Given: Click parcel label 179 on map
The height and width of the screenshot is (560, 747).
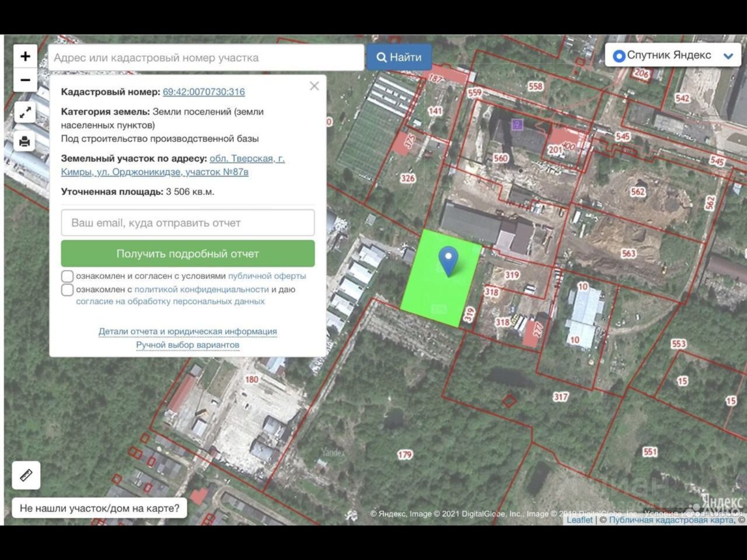Looking at the screenshot, I should (x=405, y=454).
